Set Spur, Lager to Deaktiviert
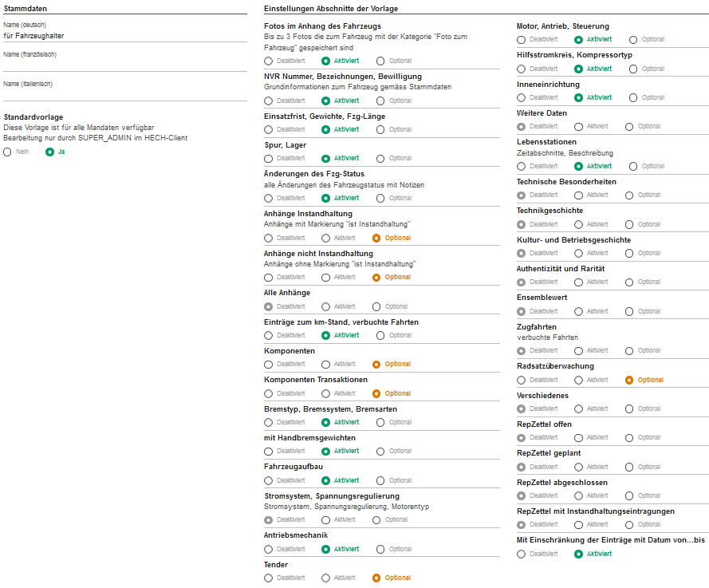709x588 pixels. (x=269, y=158)
